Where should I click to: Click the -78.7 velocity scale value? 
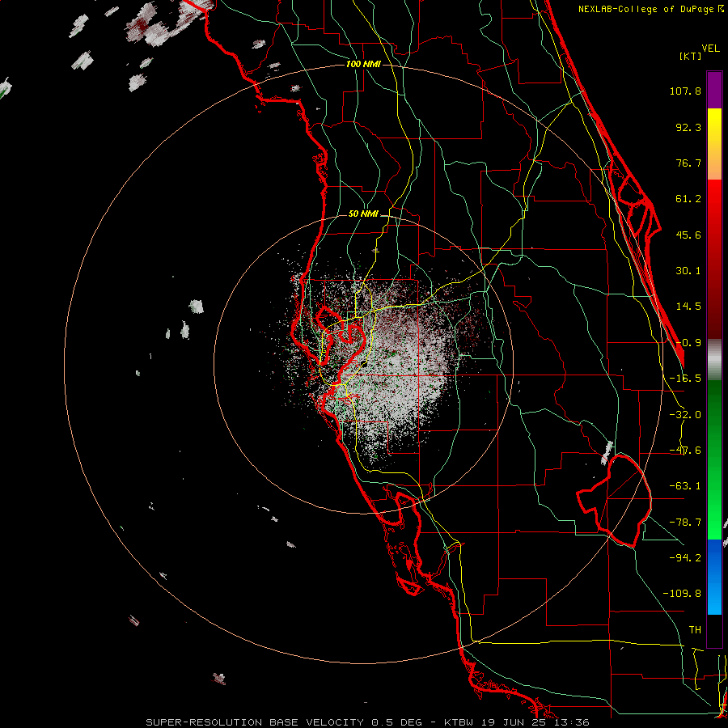(685, 523)
